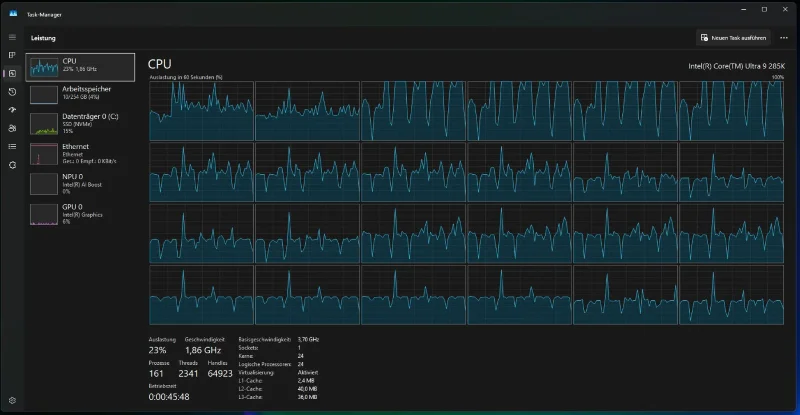The height and width of the screenshot is (415, 800).
Task: Open the Details page list icon
Action: click(12, 147)
